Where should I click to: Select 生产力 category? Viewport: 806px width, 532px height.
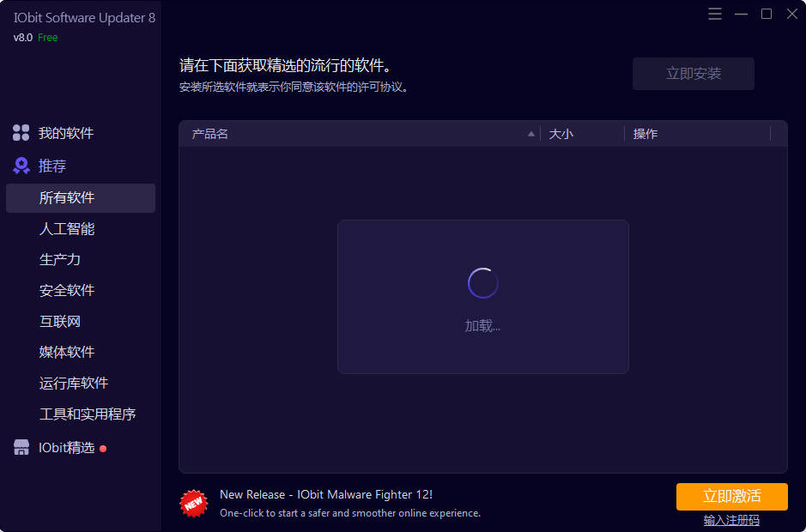click(x=59, y=260)
